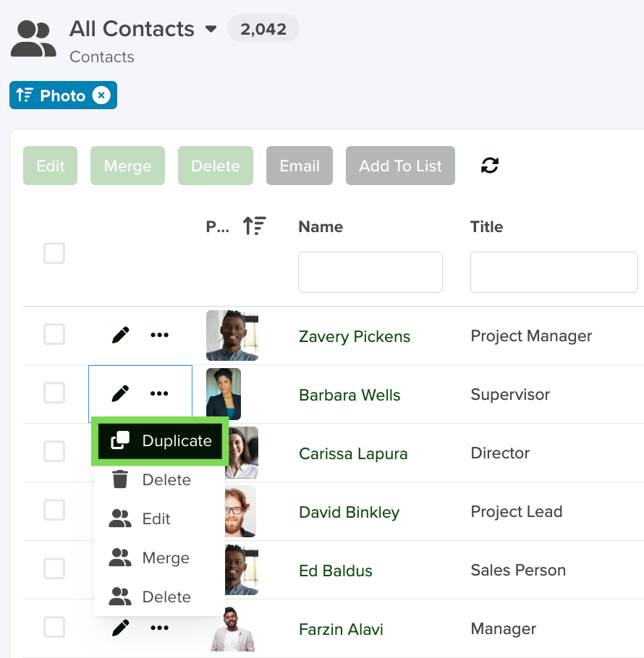Click the Photo column sort icon

click(x=254, y=226)
